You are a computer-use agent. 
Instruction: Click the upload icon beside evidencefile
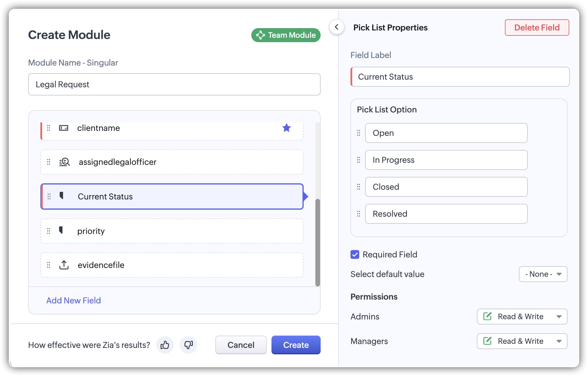pyautogui.click(x=64, y=265)
